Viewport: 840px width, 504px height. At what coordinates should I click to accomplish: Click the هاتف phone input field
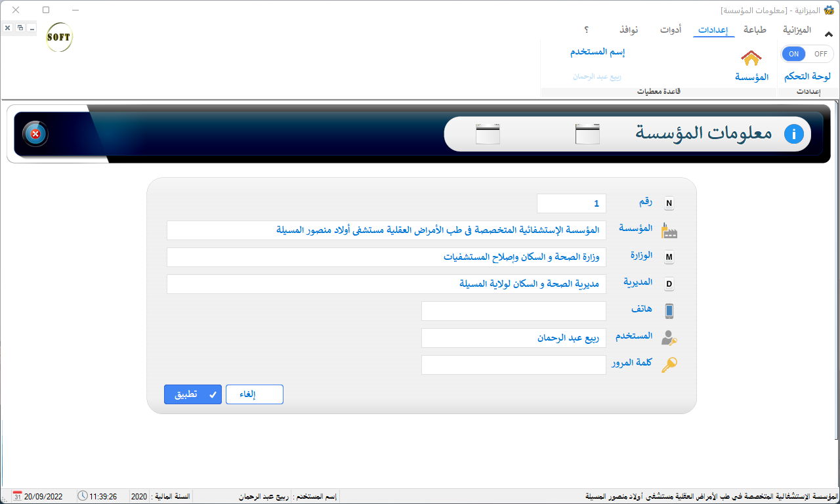[x=513, y=311]
